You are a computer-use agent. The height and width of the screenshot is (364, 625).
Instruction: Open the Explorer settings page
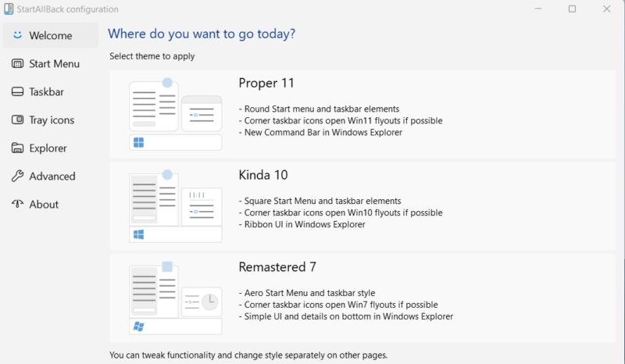pyautogui.click(x=48, y=148)
